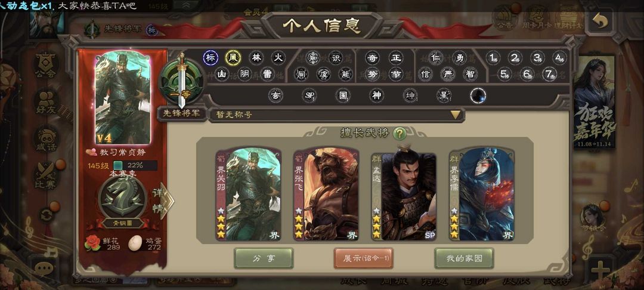The height and width of the screenshot is (290, 644).
Task: Open the 好友 friends sidebar icon
Action: pos(45,103)
